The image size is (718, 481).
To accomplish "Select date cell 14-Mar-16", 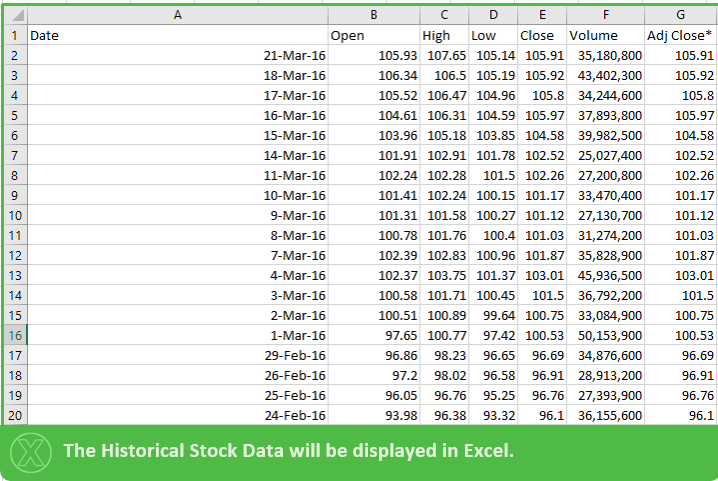I will click(178, 155).
